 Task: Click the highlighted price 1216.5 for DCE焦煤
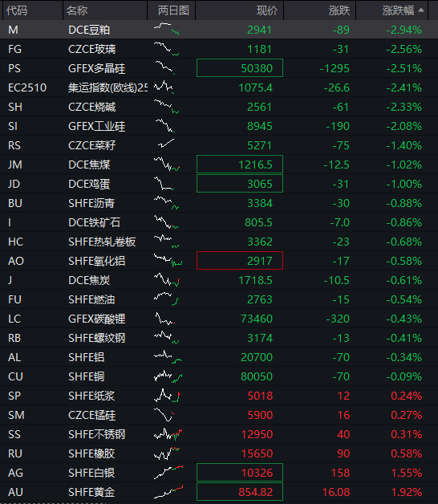coord(240,165)
